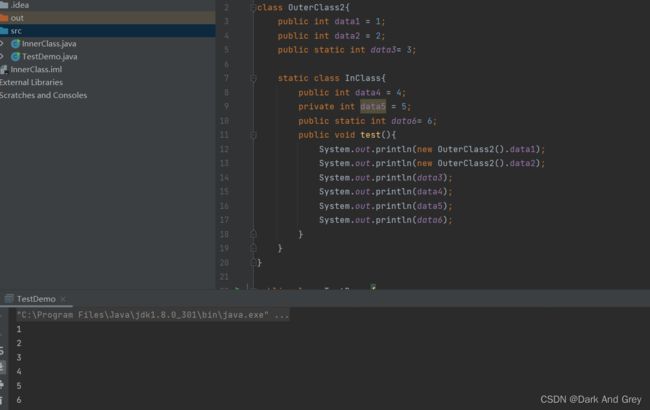Click the fold end marker on line 19

pyautogui.click(x=253, y=248)
